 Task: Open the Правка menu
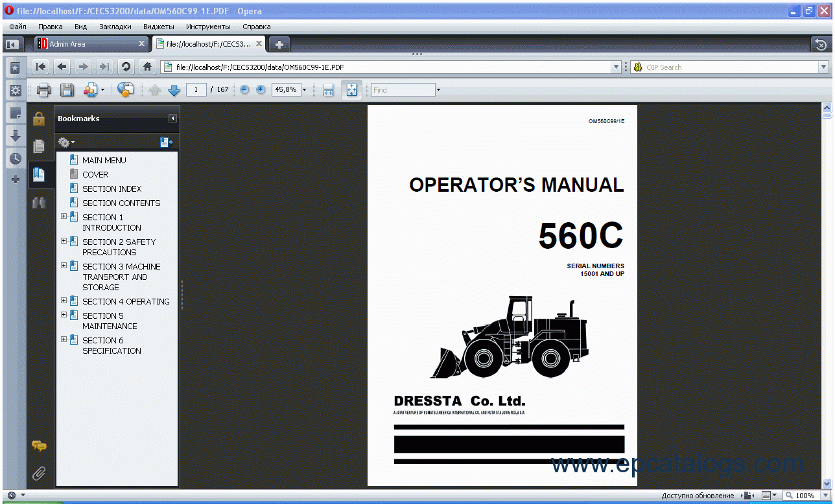pyautogui.click(x=51, y=27)
